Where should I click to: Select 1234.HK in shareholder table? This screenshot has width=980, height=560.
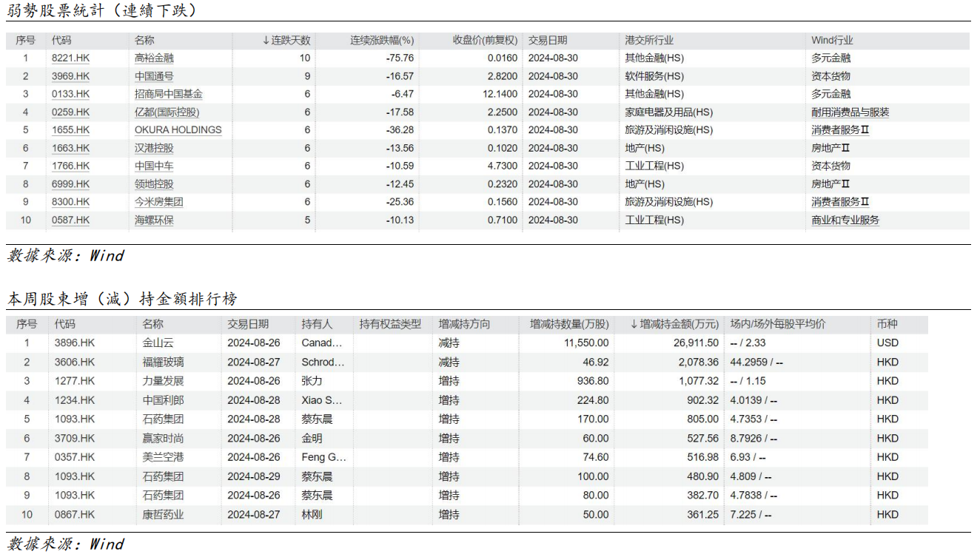(75, 400)
